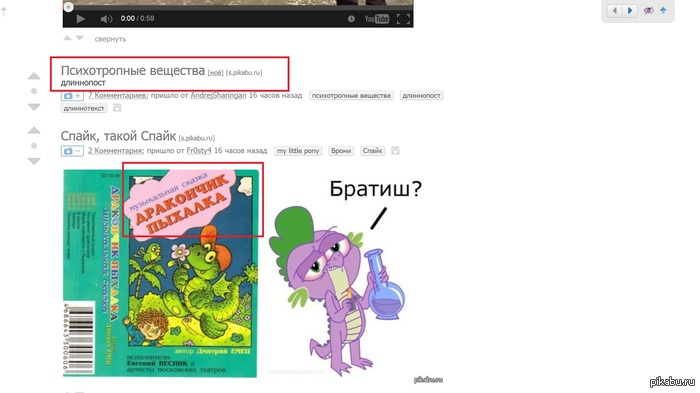Downvote the Психотропные вещества post
Image resolution: width=700 pixels, height=393 pixels.
pos(34,107)
